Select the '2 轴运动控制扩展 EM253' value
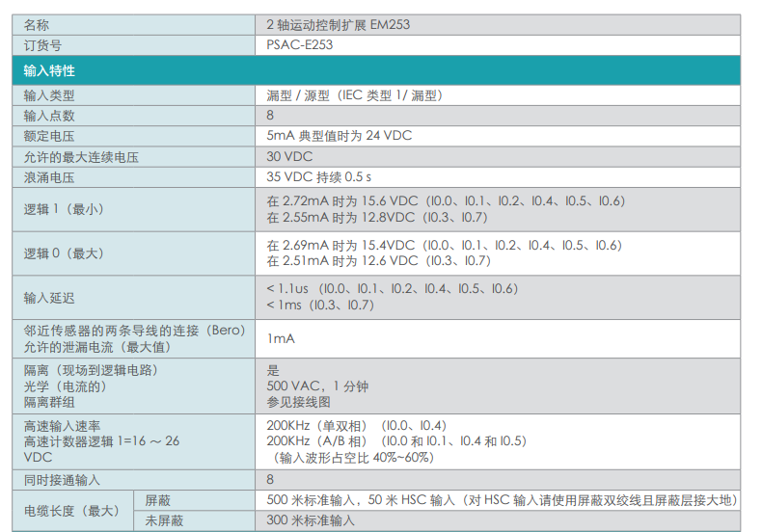Viewport: 762px width, 532px height. (x=338, y=25)
